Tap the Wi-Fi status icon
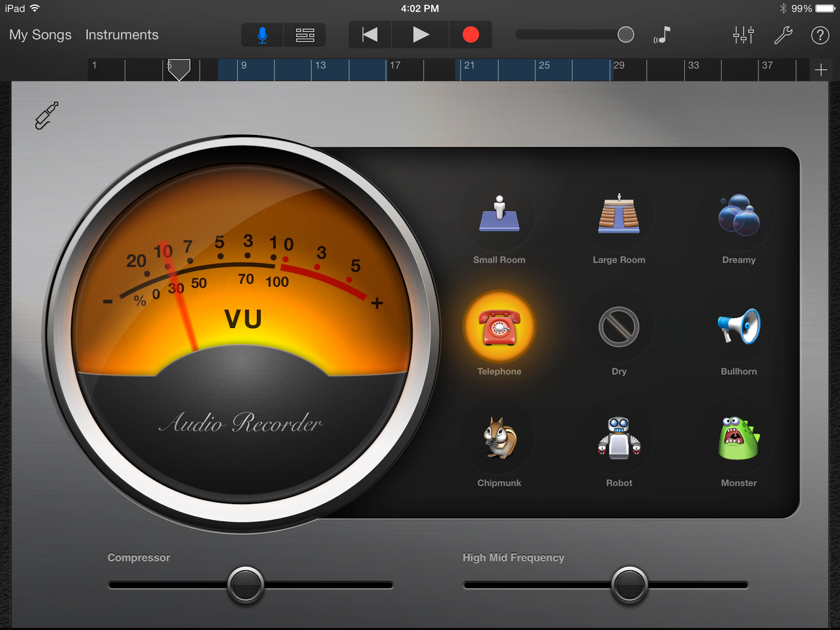The image size is (840, 630). click(35, 8)
